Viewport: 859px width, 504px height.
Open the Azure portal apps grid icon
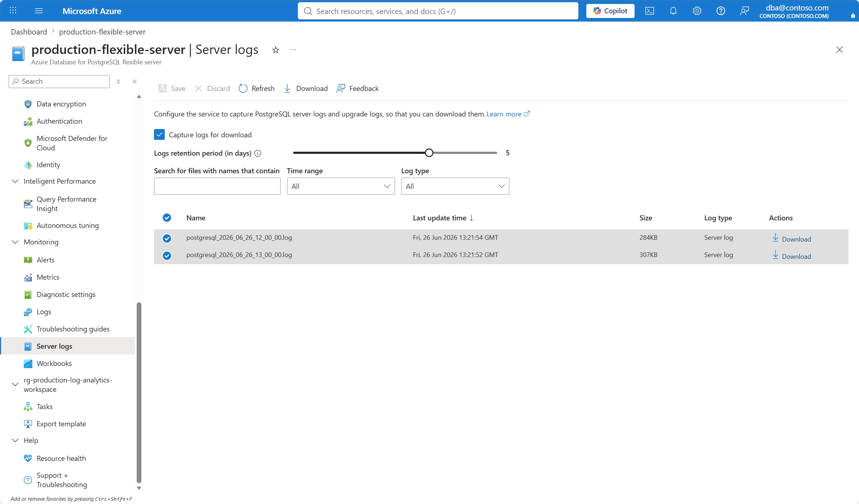pos(13,11)
